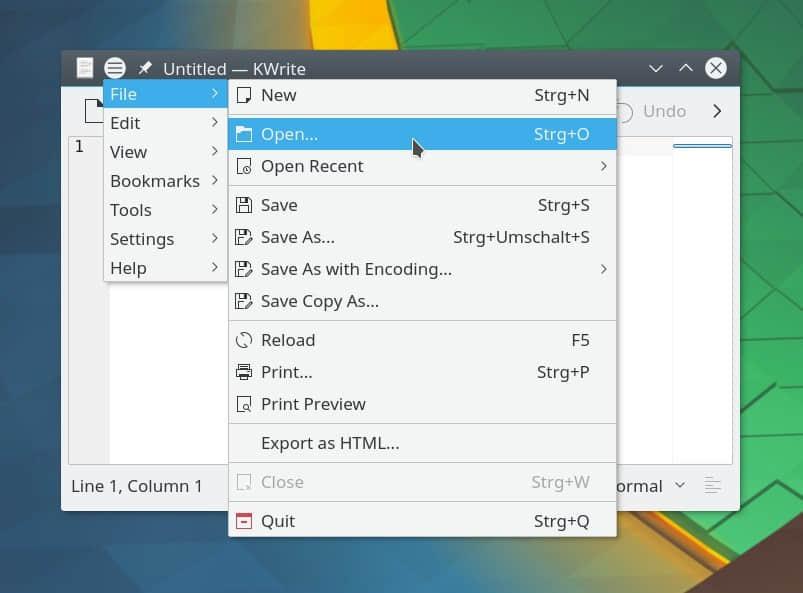803x593 pixels.
Task: Show more toolbar items with right chevron
Action: pos(716,111)
